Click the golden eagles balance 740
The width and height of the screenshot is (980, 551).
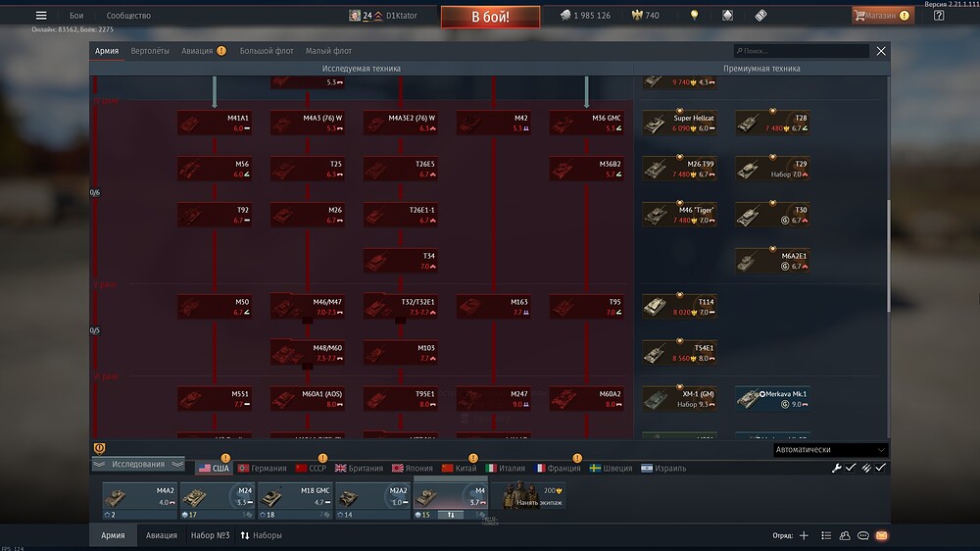(x=646, y=16)
